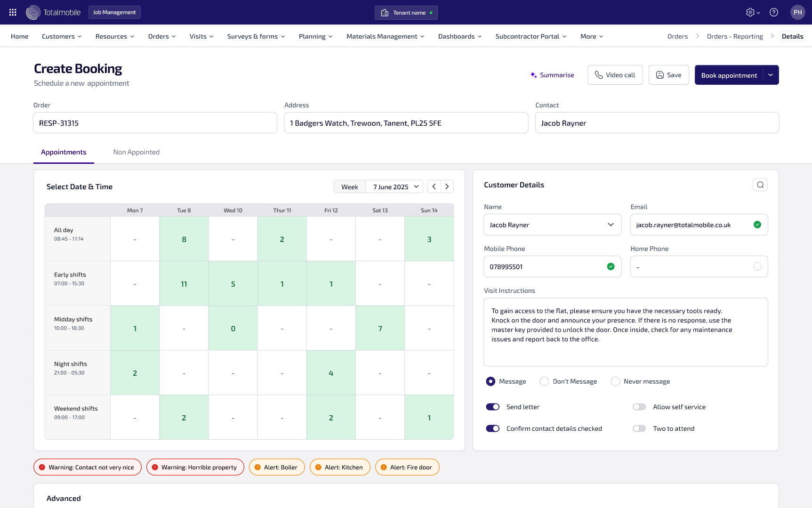812x508 pixels.
Task: Go to the next week arrow
Action: [x=447, y=186]
